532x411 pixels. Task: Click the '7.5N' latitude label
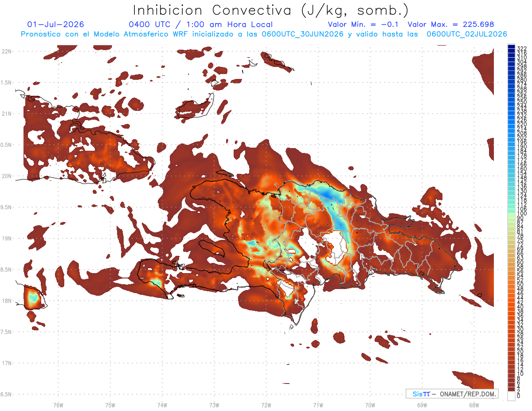pos(7,332)
